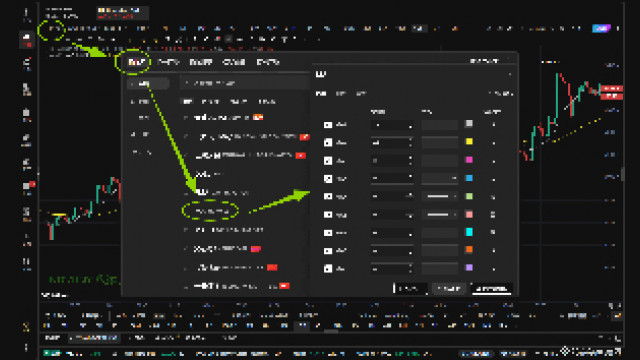The width and height of the screenshot is (640, 360).
Task: Click the red tag beside the first indicator list entry
Action: pos(258,118)
